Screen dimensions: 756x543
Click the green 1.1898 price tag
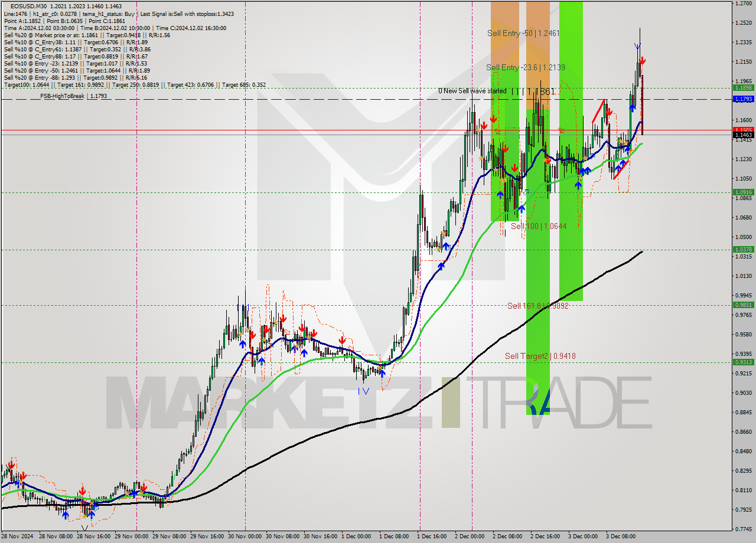pos(742,87)
